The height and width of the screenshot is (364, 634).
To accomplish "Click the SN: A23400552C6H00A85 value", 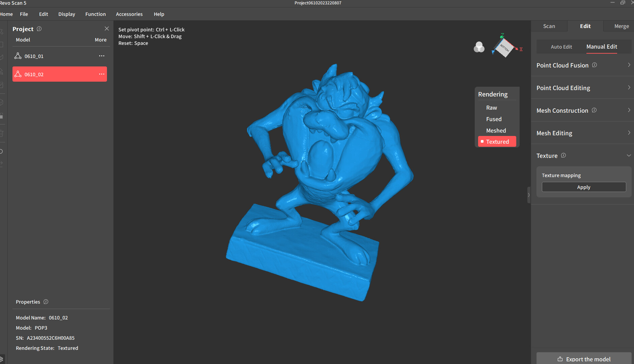I will tap(51, 338).
